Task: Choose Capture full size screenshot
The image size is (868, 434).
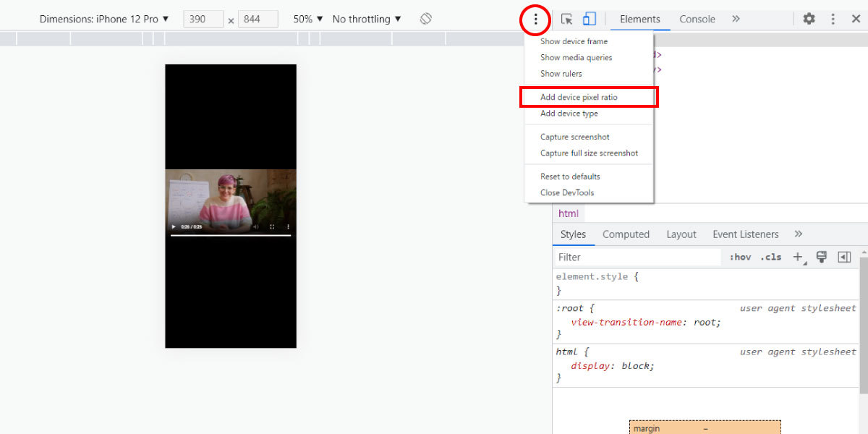Action: (x=589, y=153)
